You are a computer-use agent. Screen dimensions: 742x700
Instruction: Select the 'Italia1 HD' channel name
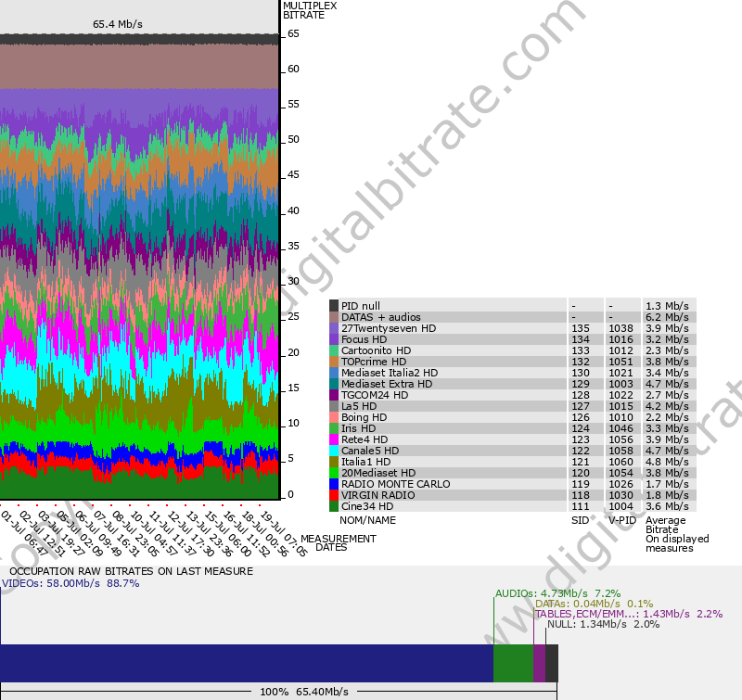point(365,462)
